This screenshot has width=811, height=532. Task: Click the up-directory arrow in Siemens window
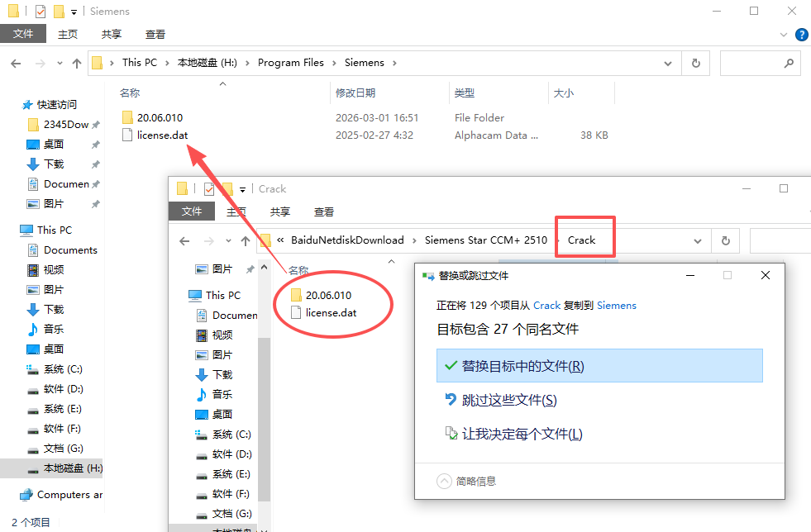(x=77, y=63)
